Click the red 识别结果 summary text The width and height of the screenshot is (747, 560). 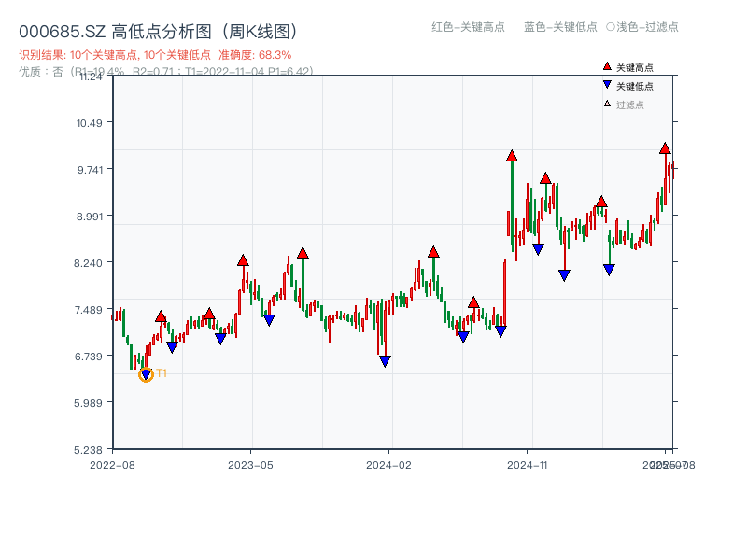(155, 55)
